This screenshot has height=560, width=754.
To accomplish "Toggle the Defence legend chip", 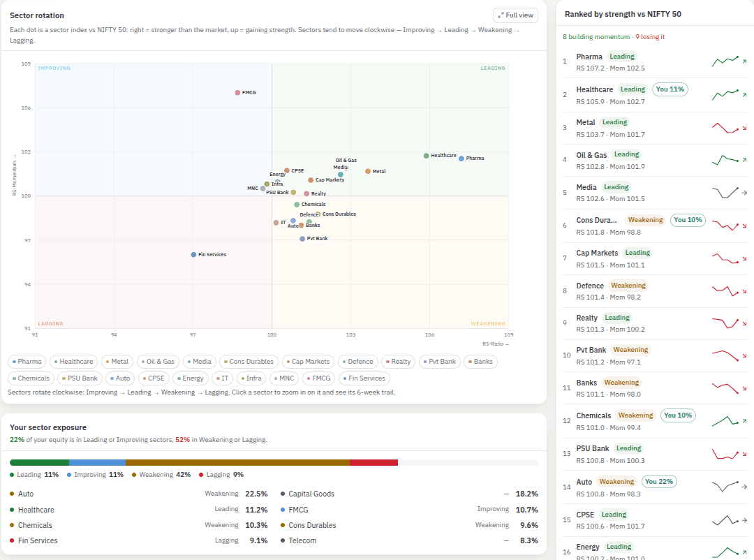I will (x=357, y=362).
